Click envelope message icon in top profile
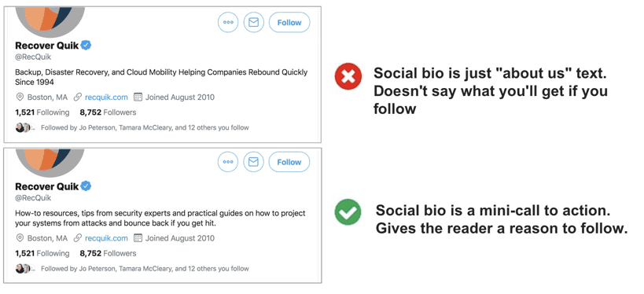 coord(253,23)
